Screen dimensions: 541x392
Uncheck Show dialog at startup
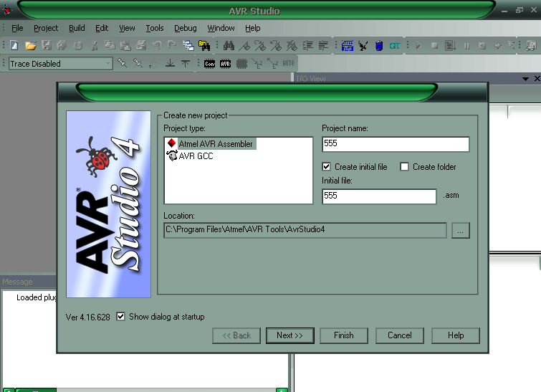tap(120, 317)
